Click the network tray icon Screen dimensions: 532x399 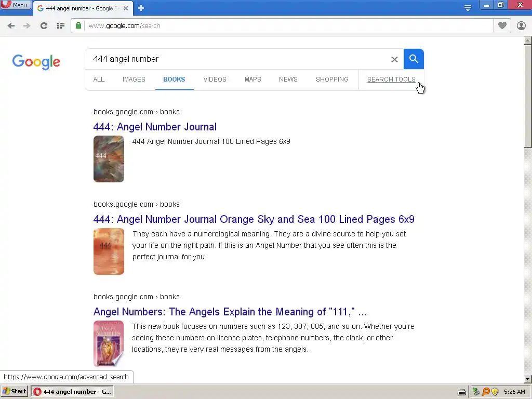[476, 392]
